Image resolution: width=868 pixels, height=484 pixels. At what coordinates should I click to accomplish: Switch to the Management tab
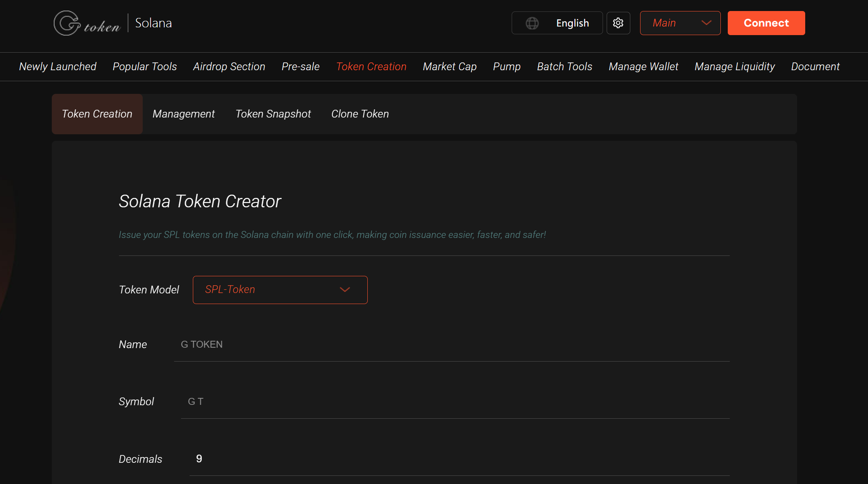[183, 114]
